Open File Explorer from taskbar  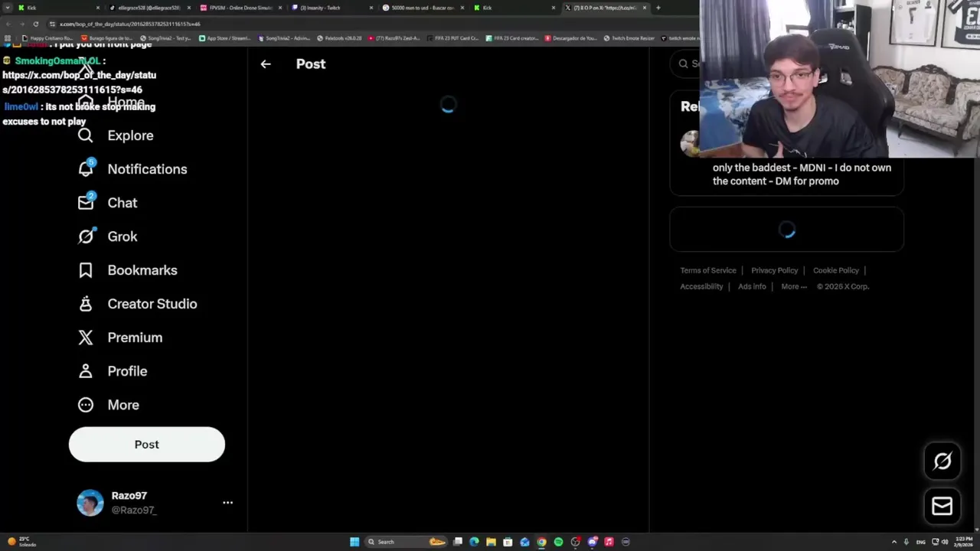click(x=491, y=542)
